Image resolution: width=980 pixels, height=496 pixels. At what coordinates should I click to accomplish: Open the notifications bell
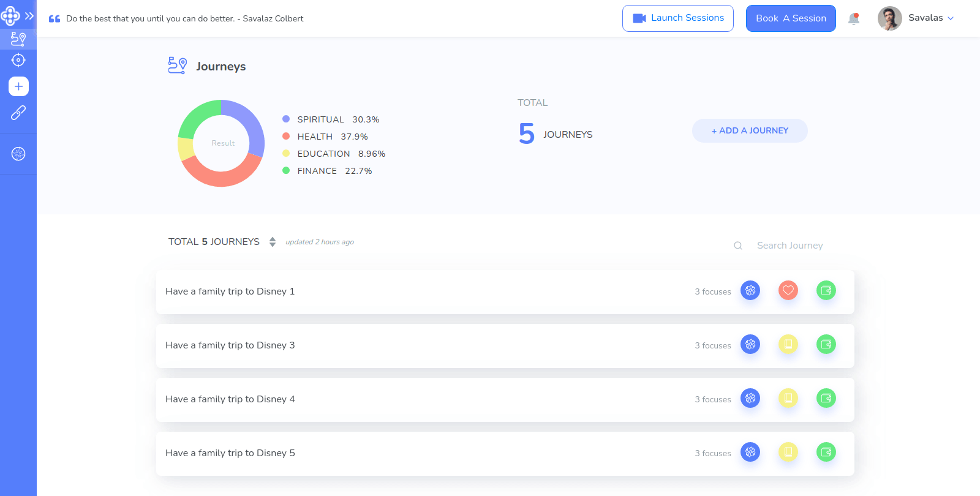click(854, 19)
